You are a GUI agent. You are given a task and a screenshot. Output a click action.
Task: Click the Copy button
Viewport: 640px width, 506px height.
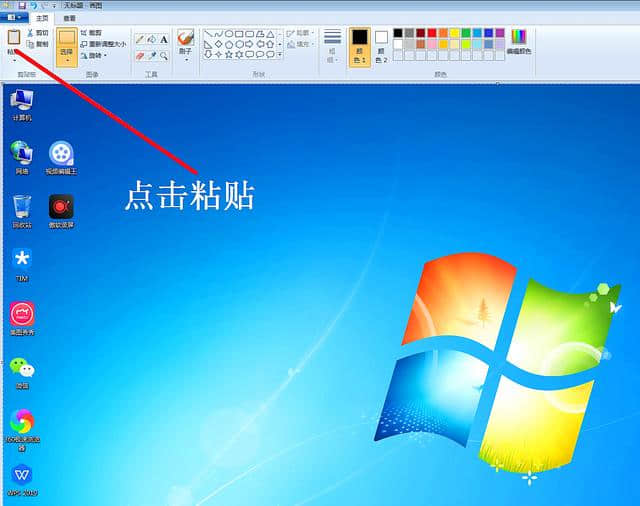click(38, 44)
